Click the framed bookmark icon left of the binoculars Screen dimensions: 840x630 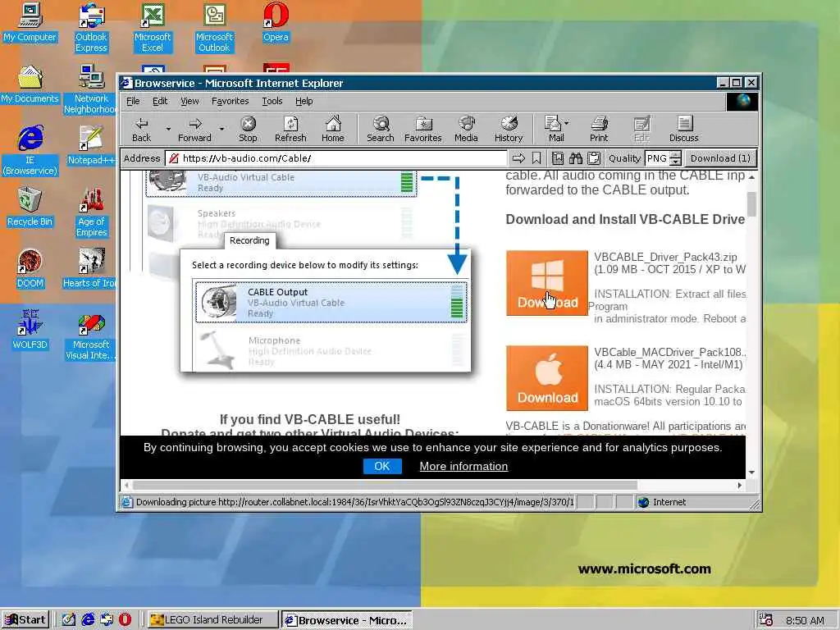(558, 158)
